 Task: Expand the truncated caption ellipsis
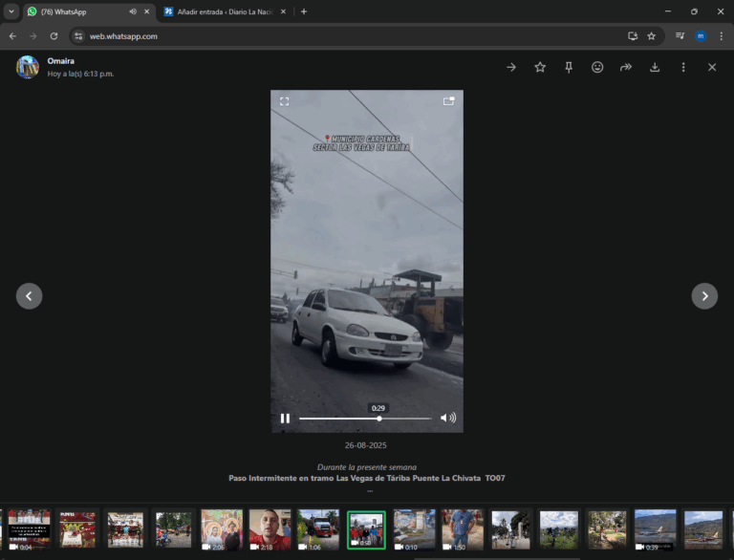pyautogui.click(x=369, y=490)
